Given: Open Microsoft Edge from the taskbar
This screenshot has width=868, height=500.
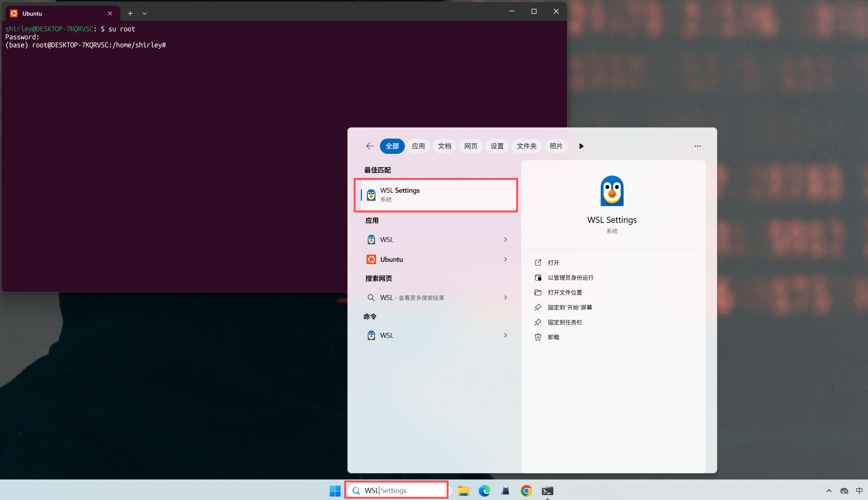Looking at the screenshot, I should point(484,490).
